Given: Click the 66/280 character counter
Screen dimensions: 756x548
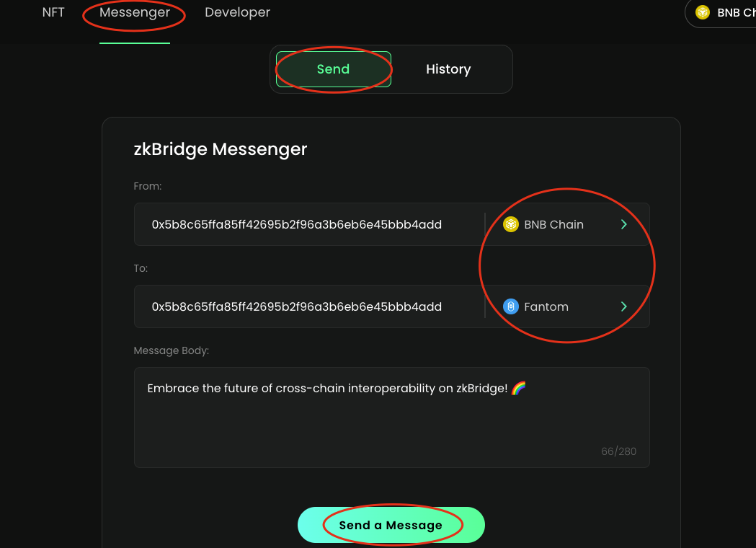Looking at the screenshot, I should coord(618,452).
